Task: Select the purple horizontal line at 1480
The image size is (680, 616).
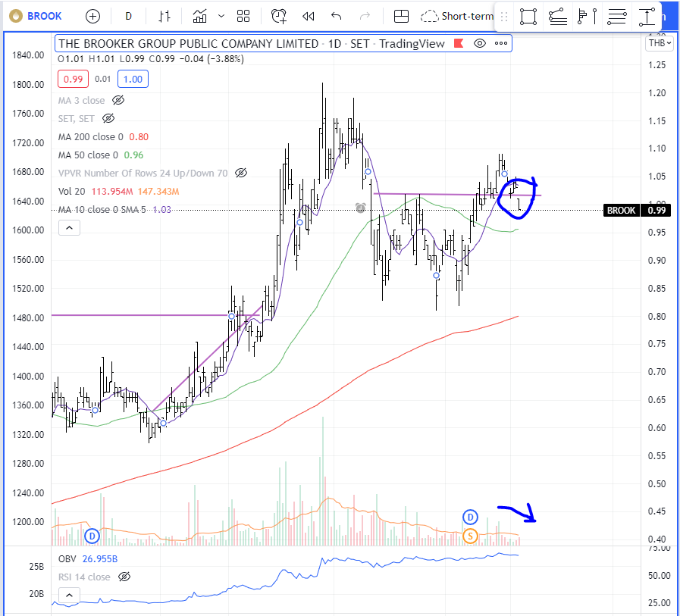Action: pyautogui.click(x=156, y=315)
